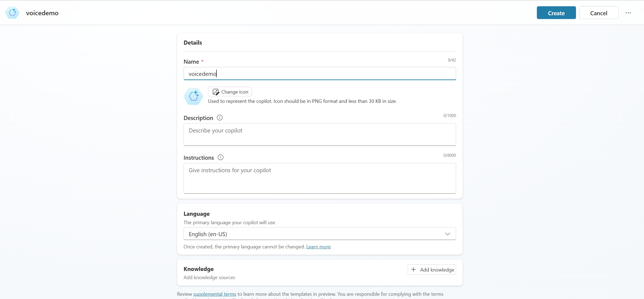The height and width of the screenshot is (299, 644).
Task: Click the voicedemo title in header
Action: point(42,13)
